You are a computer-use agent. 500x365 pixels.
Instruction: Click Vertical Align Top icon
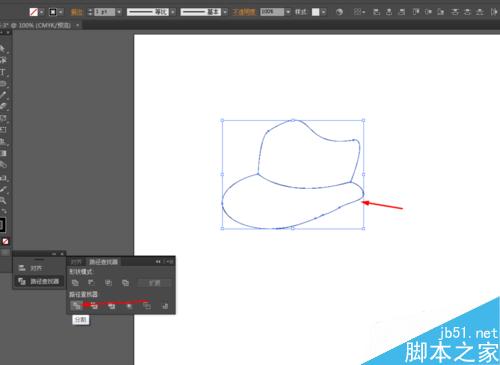point(416,12)
